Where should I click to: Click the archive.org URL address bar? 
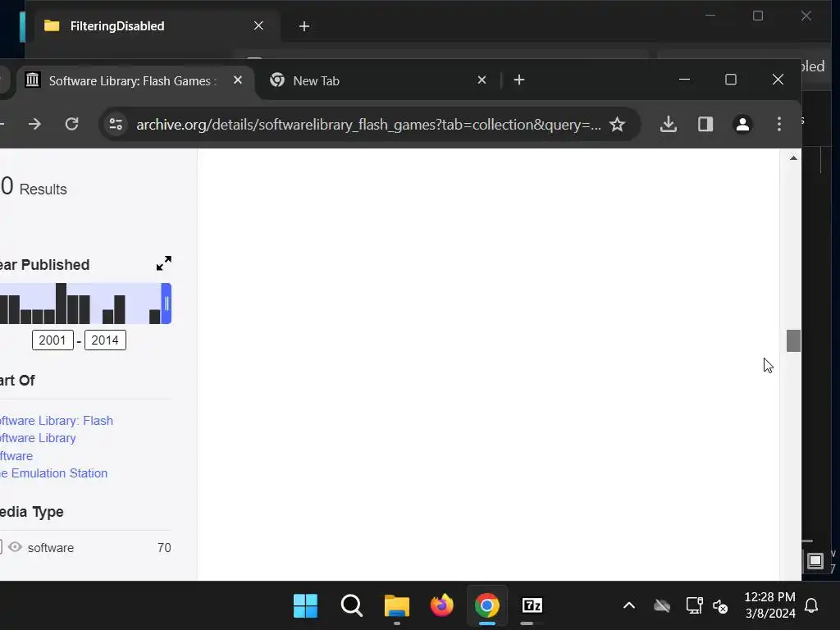click(x=368, y=125)
